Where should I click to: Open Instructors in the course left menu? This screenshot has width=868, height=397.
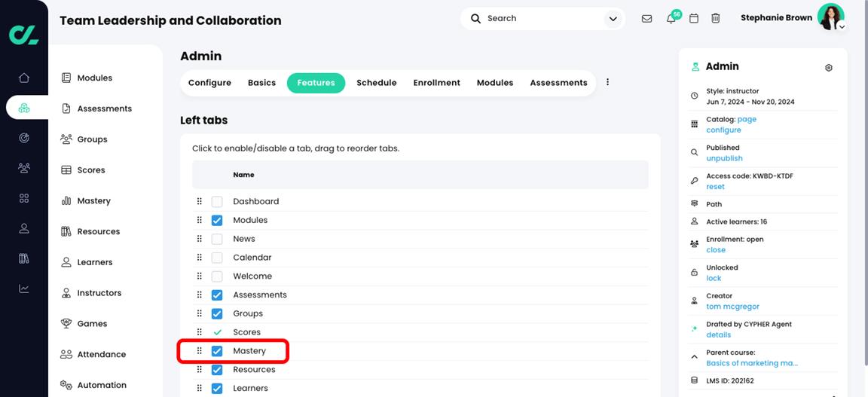[91, 293]
